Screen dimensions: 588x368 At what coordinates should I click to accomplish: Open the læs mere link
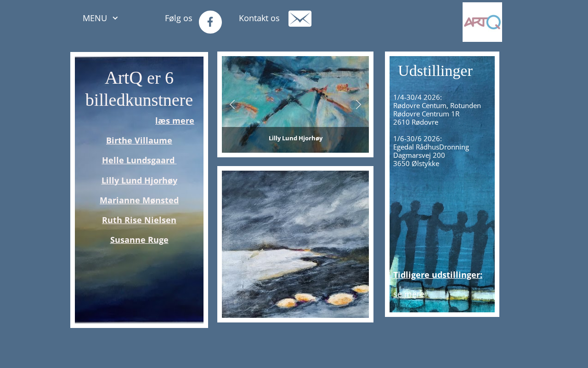pyautogui.click(x=175, y=121)
